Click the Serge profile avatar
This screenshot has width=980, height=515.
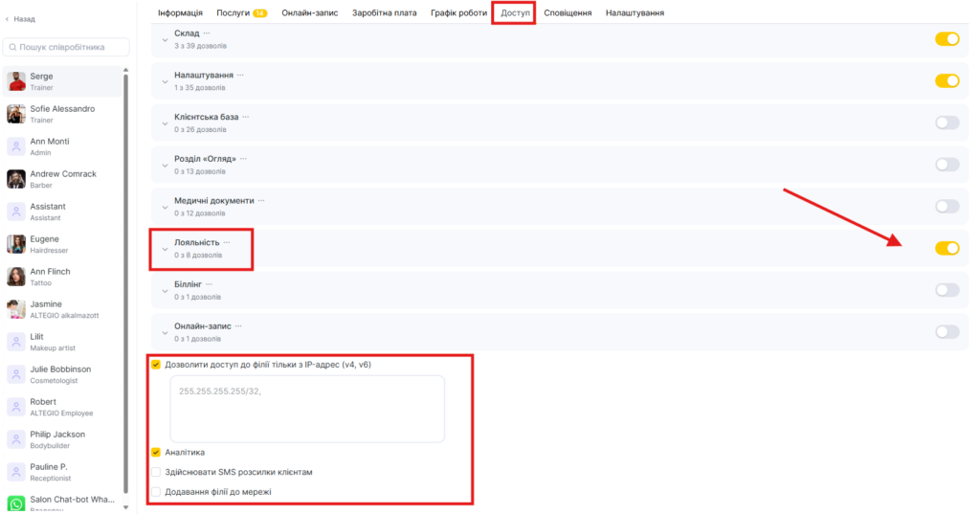16,81
